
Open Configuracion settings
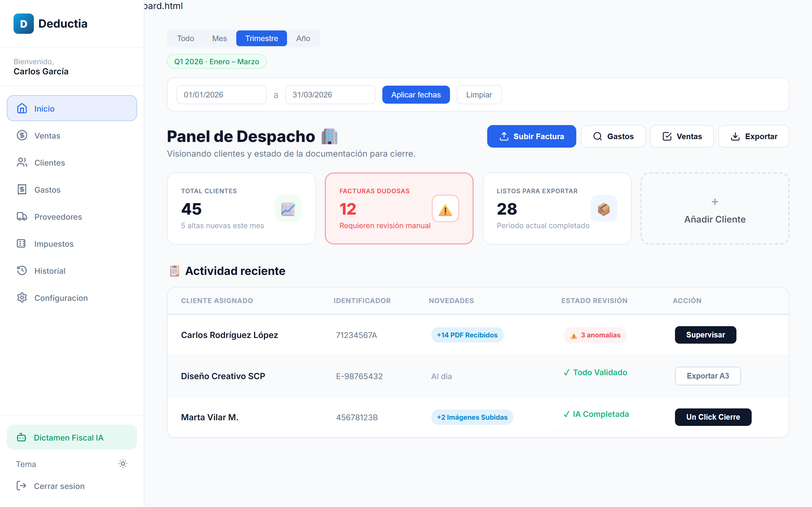click(61, 298)
